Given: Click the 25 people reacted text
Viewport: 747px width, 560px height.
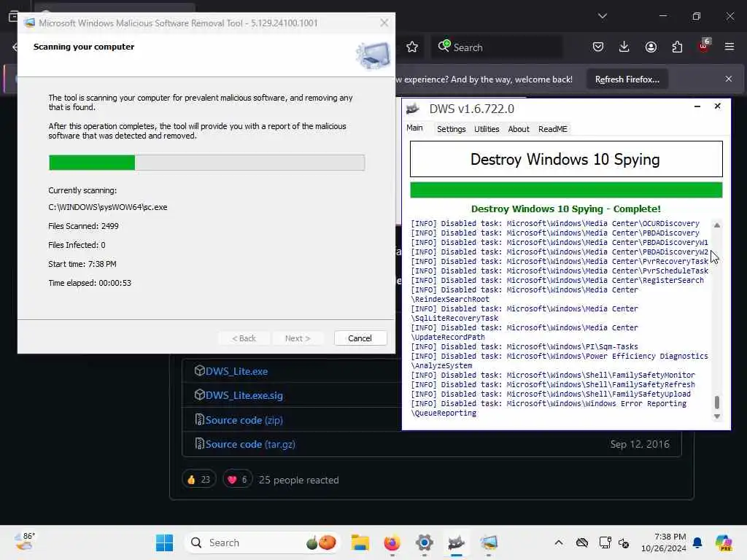Looking at the screenshot, I should pos(298,480).
